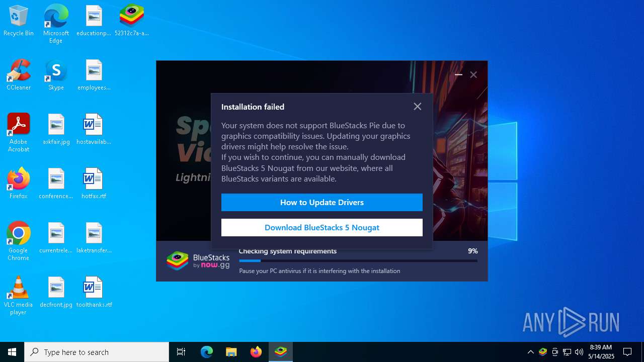Select the 52312c7a-a... BlueStacks installer icon
This screenshot has height=362, width=644.
click(132, 21)
